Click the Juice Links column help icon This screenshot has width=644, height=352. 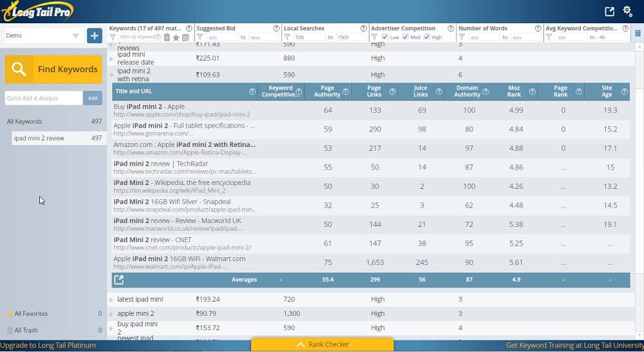pyautogui.click(x=439, y=92)
